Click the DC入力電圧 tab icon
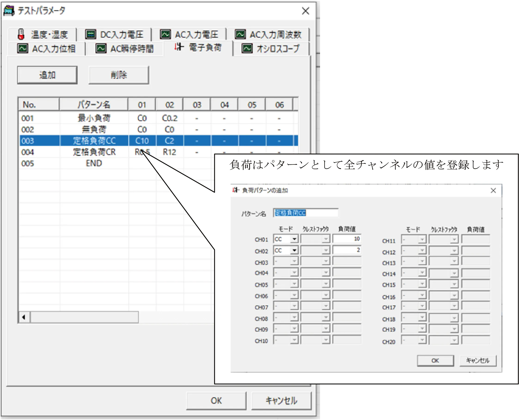The height and width of the screenshot is (420, 519). (x=91, y=34)
